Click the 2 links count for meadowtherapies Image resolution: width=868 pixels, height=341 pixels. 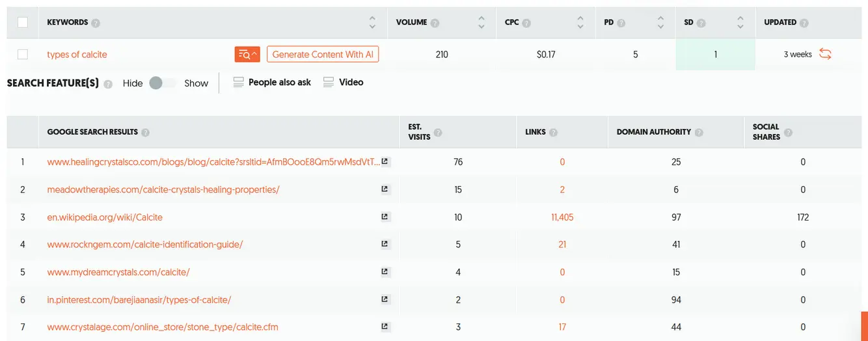(562, 189)
